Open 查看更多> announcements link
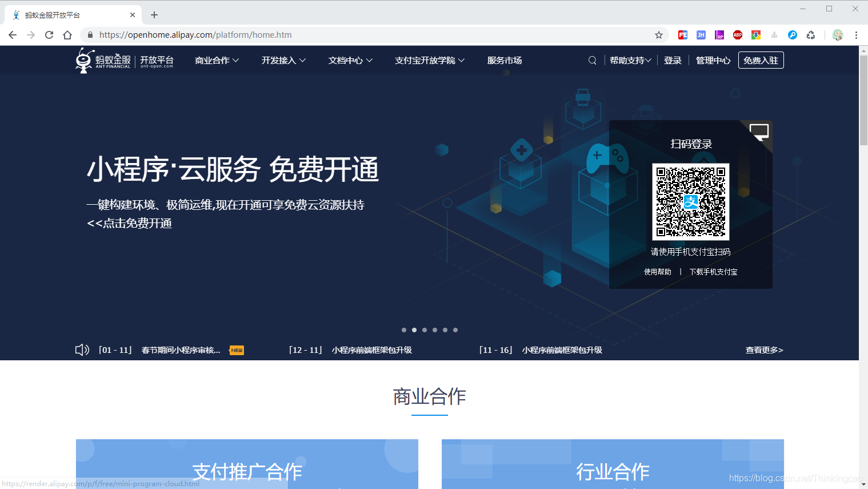The image size is (868, 489). pyautogui.click(x=764, y=350)
